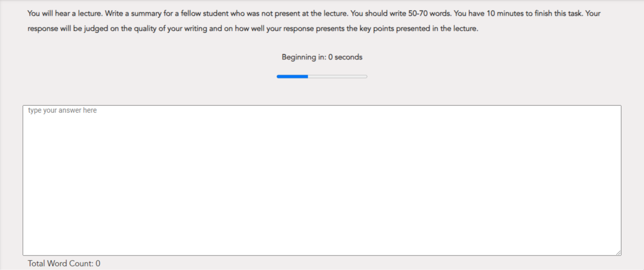The width and height of the screenshot is (644, 270).
Task: Click the word count number zero
Action: pyautogui.click(x=98, y=263)
